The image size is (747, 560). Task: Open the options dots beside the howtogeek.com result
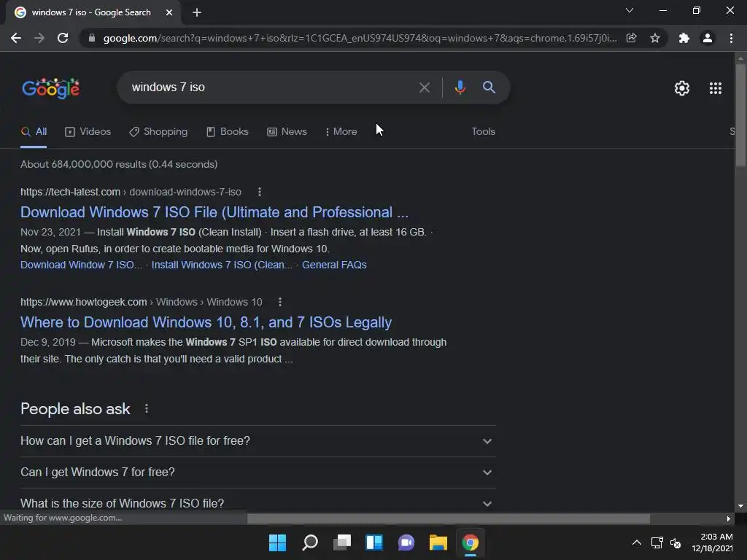(x=279, y=302)
